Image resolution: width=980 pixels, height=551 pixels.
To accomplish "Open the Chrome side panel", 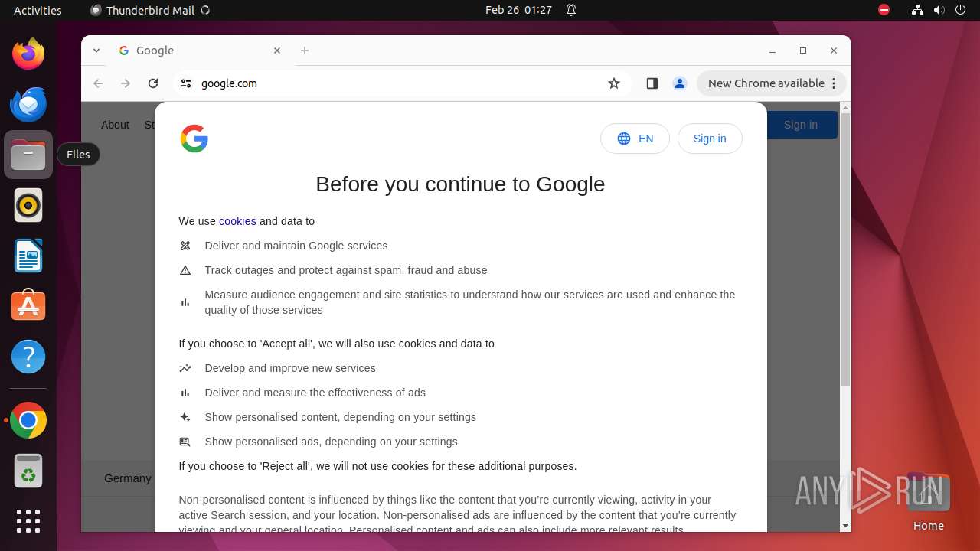I will click(x=652, y=83).
